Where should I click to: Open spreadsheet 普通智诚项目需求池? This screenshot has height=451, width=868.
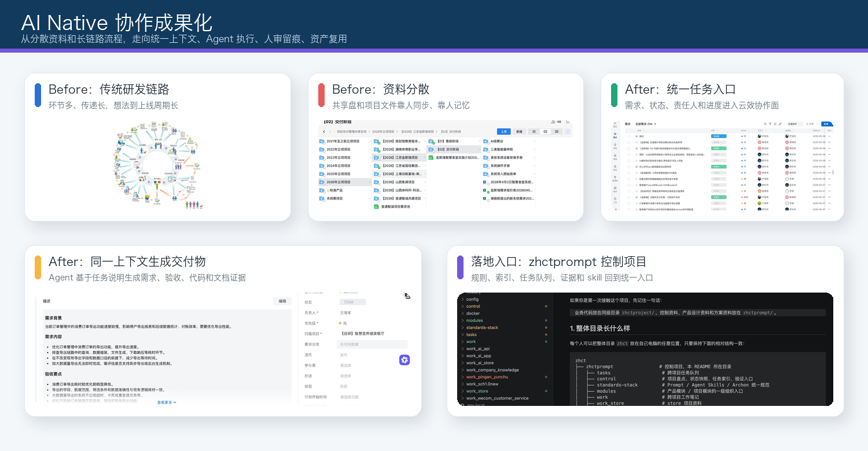393,206
